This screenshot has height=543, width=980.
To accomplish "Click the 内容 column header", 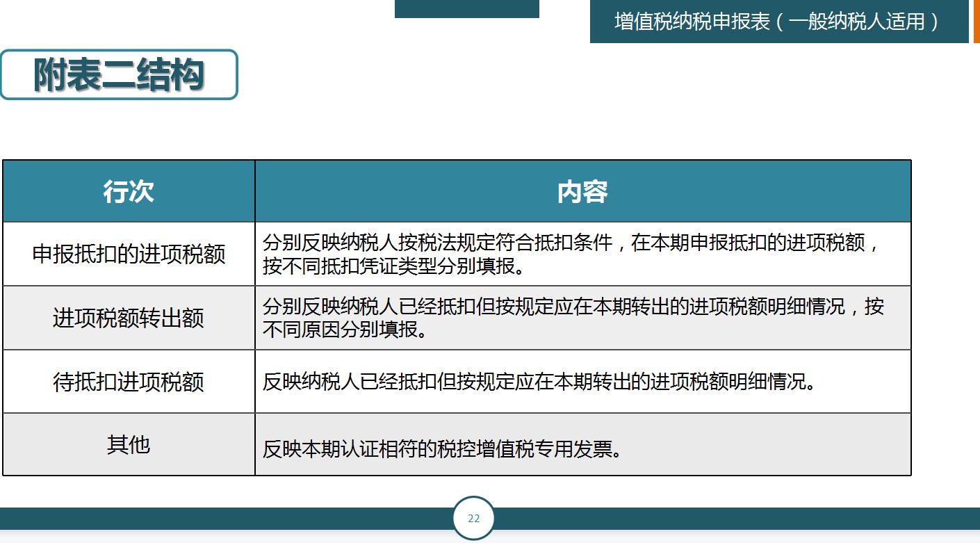I will (x=582, y=191).
